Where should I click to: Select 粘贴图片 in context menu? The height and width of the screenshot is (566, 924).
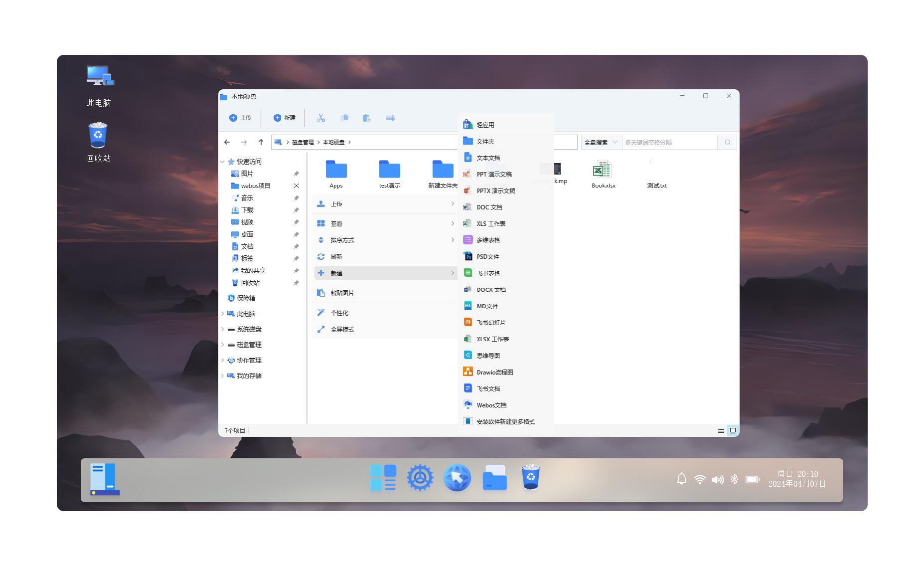386,293
